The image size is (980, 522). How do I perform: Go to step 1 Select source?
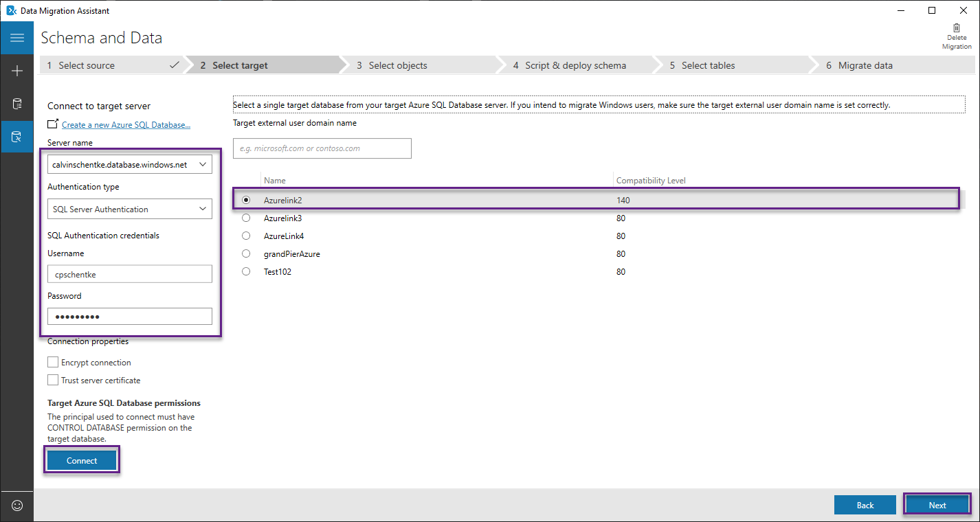click(x=112, y=65)
